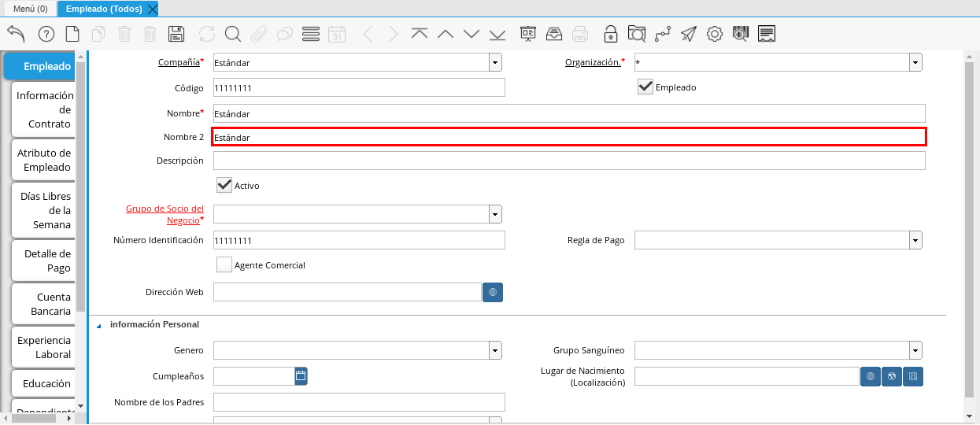Click into the Descripción text field
Screen dimensions: 980x425
point(568,161)
